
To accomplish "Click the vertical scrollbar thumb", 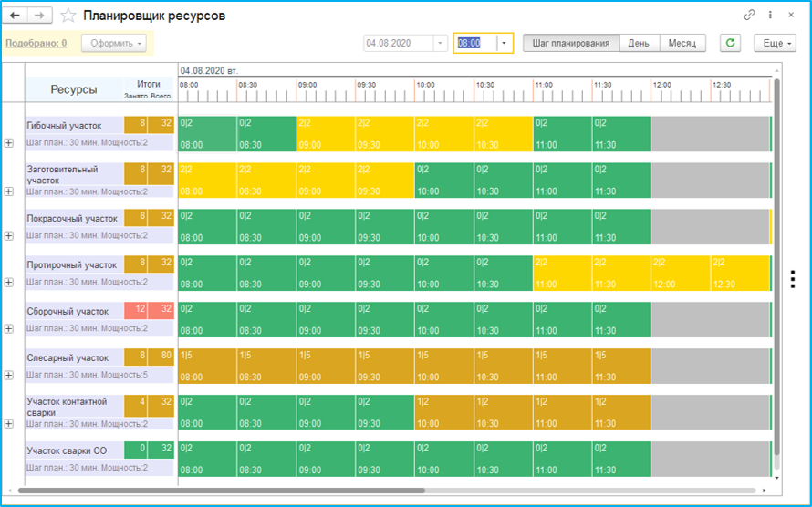I will [x=776, y=267].
